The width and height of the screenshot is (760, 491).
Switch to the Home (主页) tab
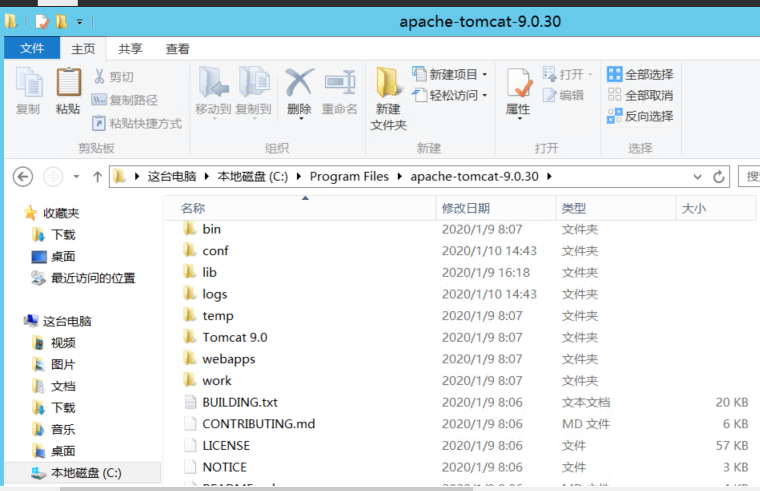(83, 48)
